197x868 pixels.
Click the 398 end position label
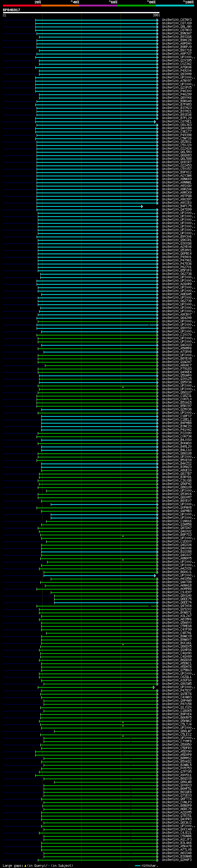155,15
